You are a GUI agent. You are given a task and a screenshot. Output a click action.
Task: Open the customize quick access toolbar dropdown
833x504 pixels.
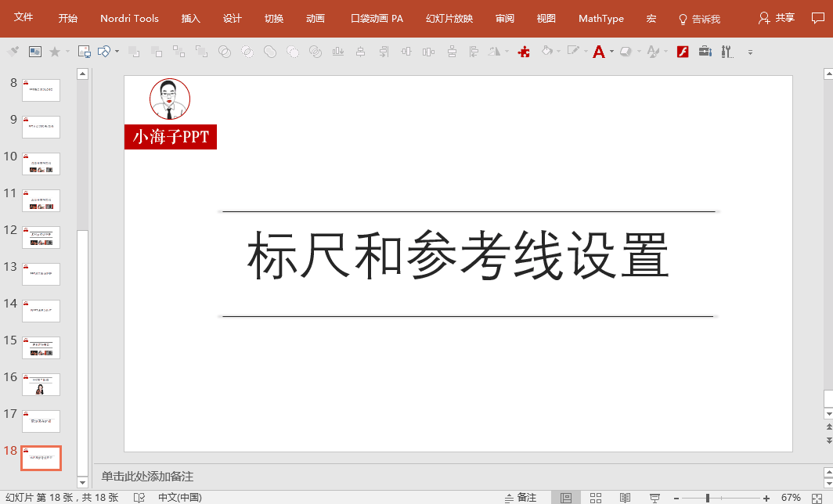750,52
